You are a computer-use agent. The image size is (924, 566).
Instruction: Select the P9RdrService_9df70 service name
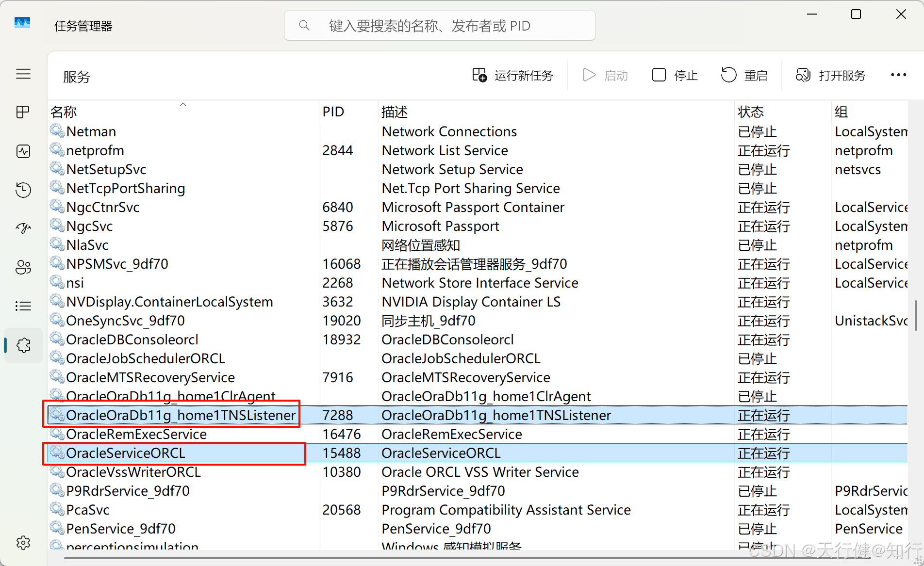pyautogui.click(x=128, y=491)
